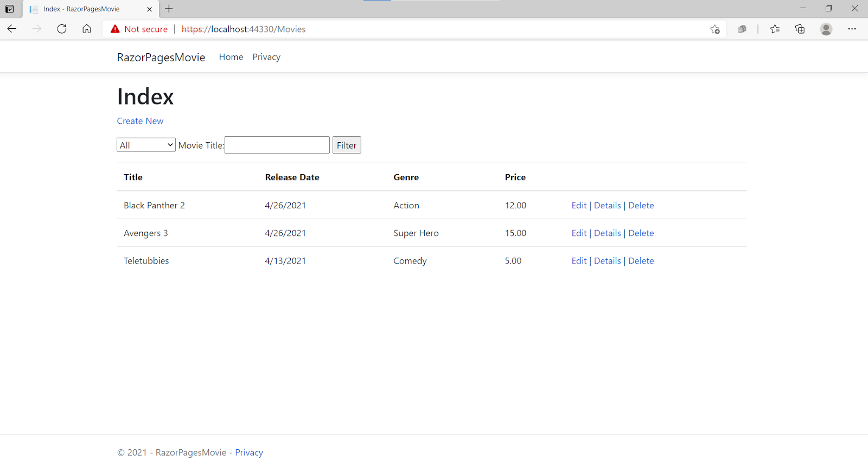868x466 pixels.
Task: Open the Privacy link in the footer
Action: [249, 452]
